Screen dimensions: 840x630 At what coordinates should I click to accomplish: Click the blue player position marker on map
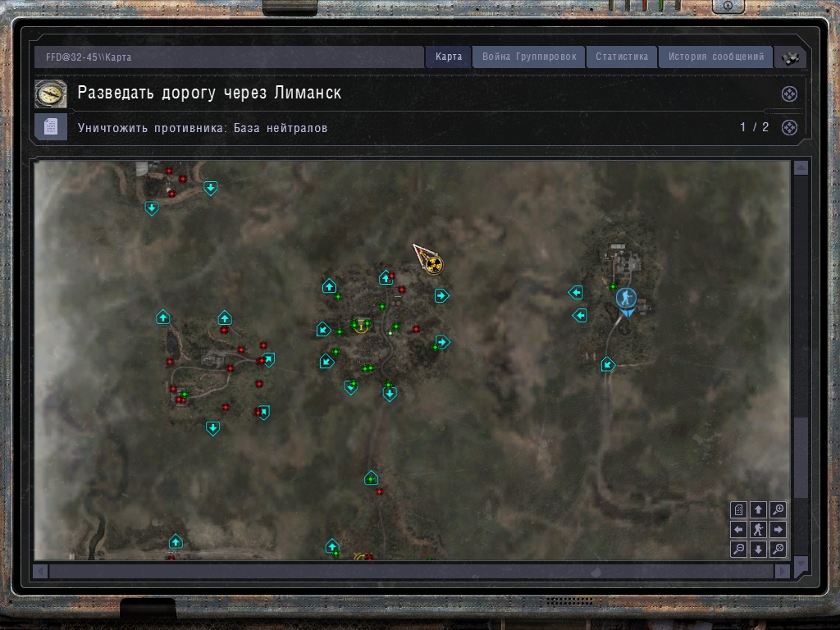point(626,297)
